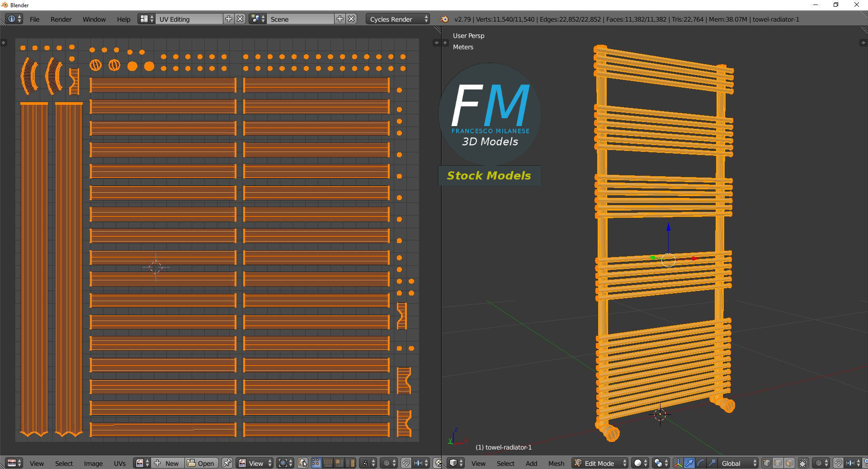
Task: Open the UV editor View menu
Action: pyautogui.click(x=37, y=463)
